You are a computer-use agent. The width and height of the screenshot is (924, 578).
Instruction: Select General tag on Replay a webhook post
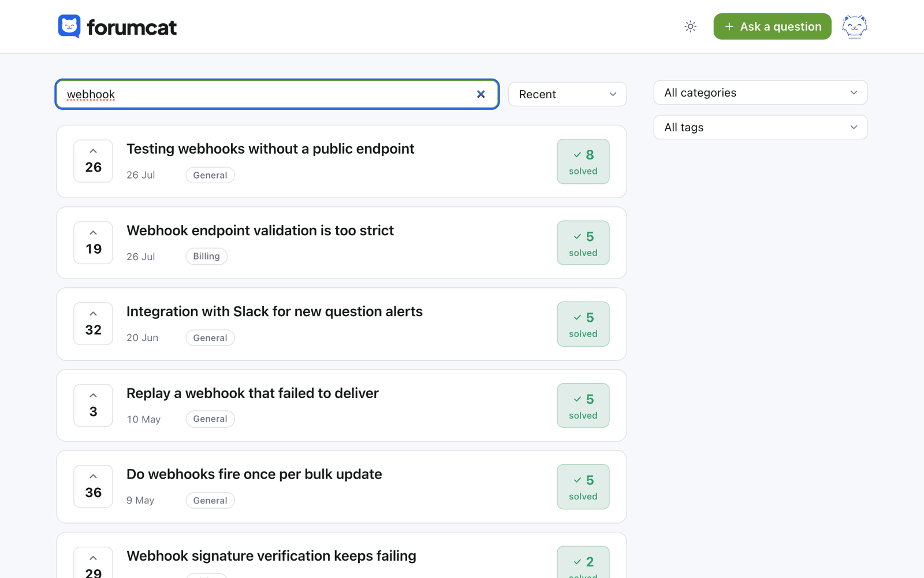point(210,419)
